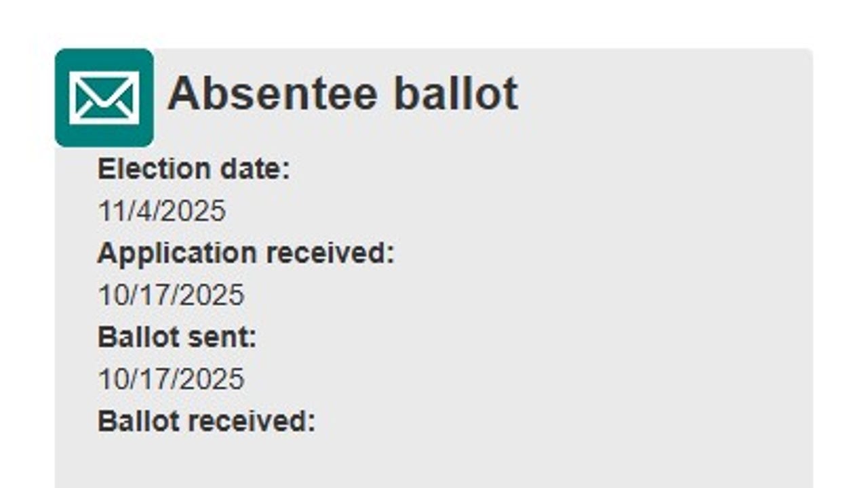Click the word "ballot" in the heading

point(456,94)
